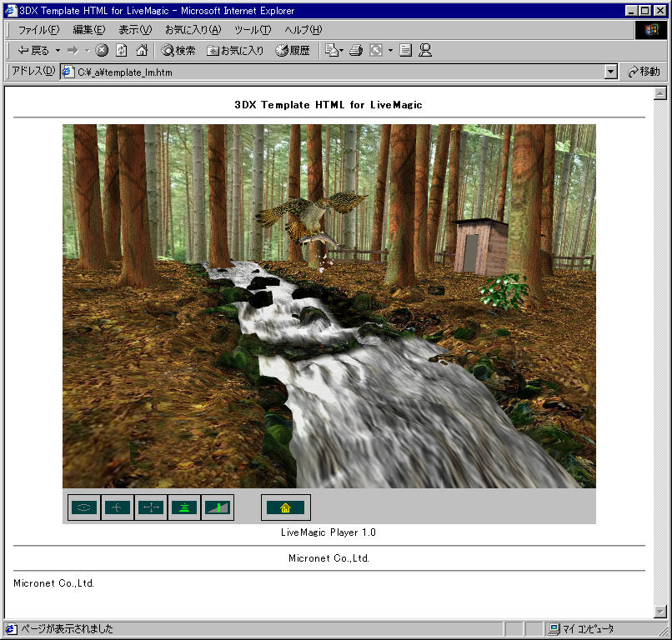Viewport: 672px width, 640px height.
Task: Open the forward history dropdown arrow
Action: 88,51
